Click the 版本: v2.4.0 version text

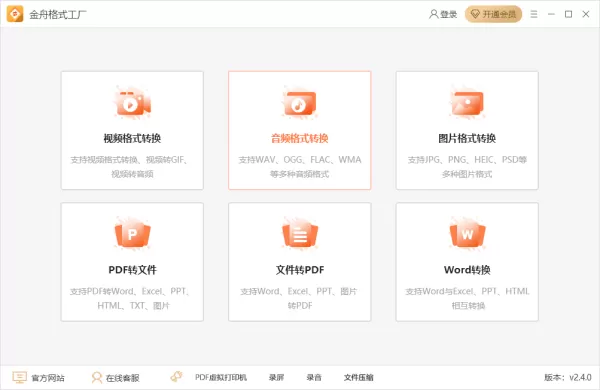tap(568, 377)
